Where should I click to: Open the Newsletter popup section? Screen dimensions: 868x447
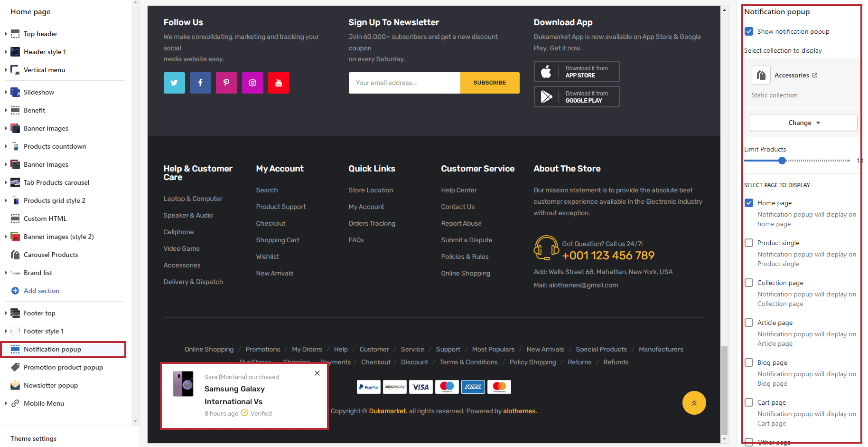pos(51,385)
